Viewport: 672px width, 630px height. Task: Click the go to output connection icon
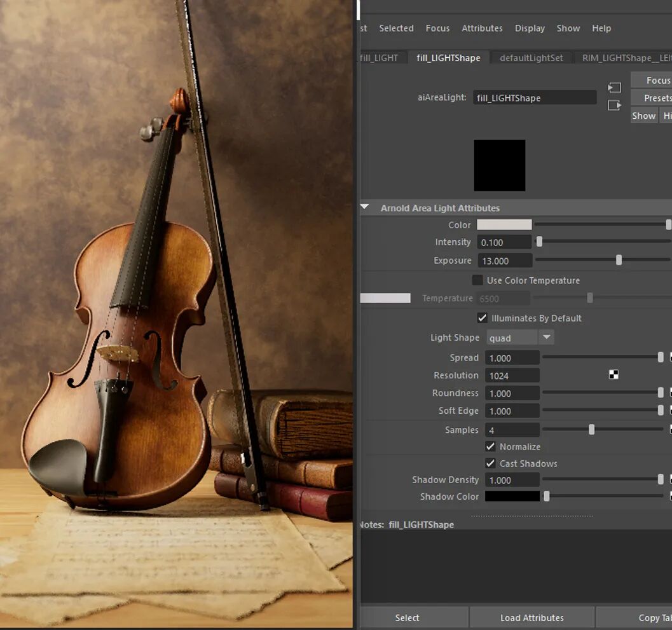point(614,105)
